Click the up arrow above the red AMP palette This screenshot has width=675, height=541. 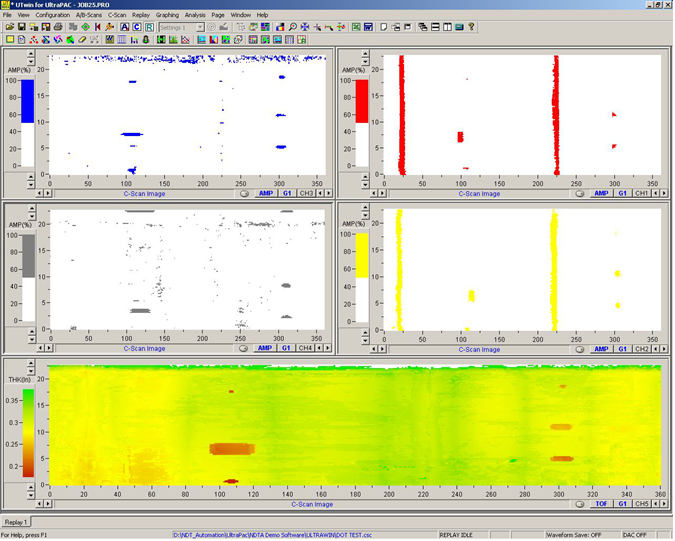(x=365, y=54)
